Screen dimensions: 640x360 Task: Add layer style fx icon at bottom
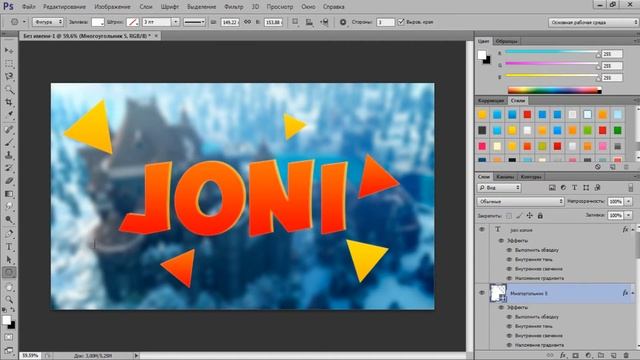pos(563,356)
